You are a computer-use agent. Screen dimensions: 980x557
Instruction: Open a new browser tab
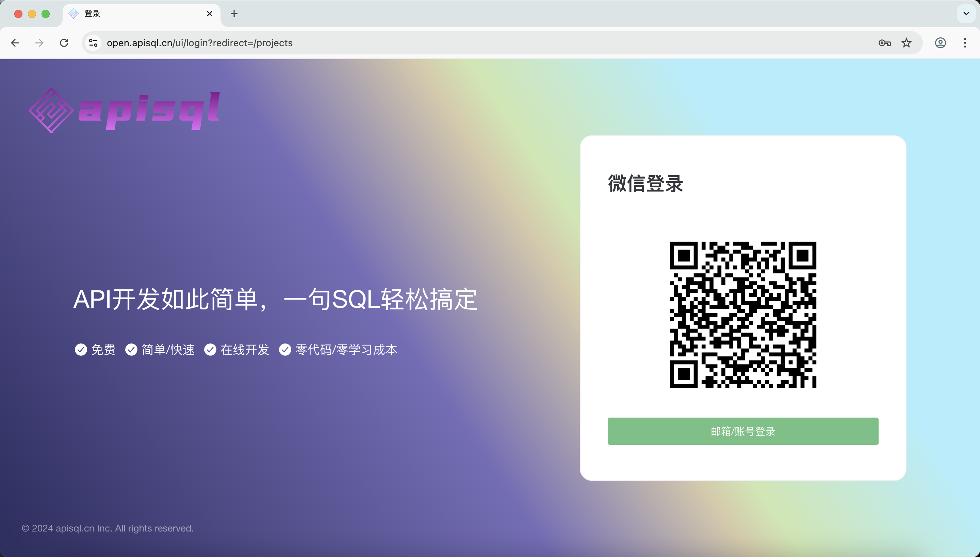point(234,14)
